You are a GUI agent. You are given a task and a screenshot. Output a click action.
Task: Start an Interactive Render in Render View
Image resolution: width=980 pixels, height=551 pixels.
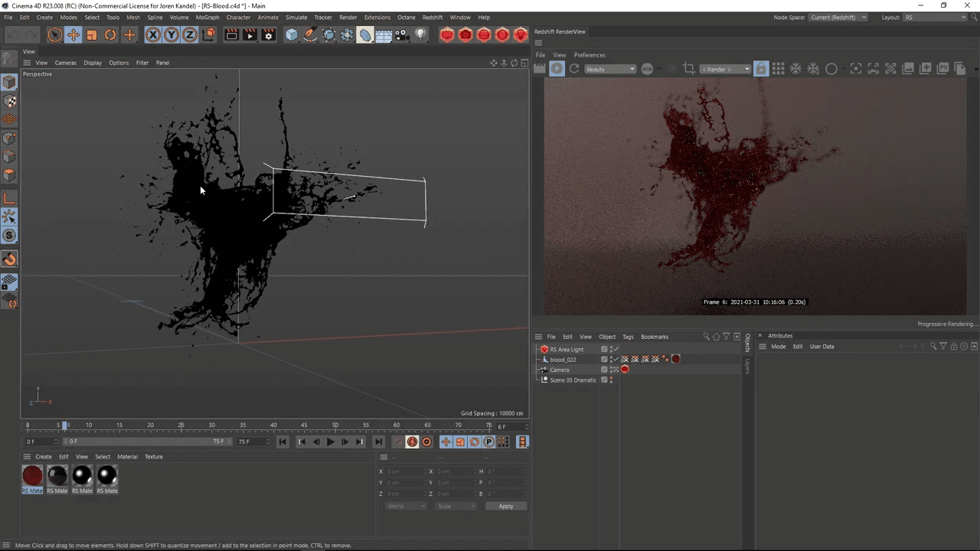[556, 69]
